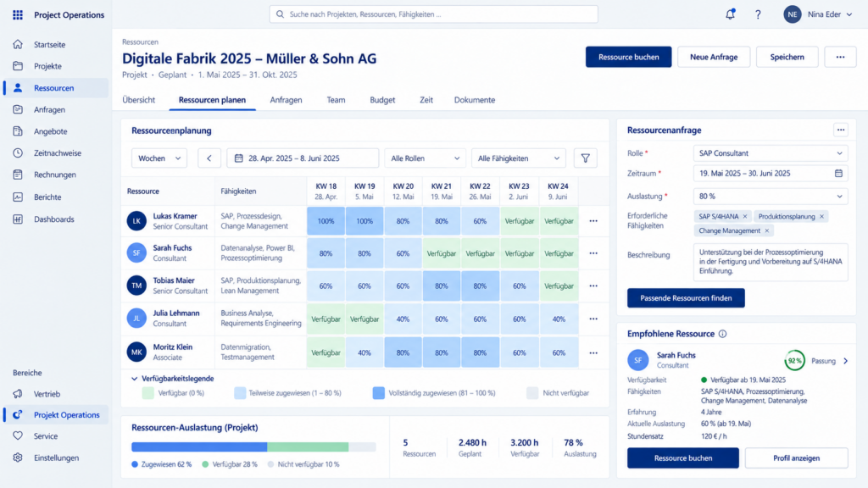Open the Wochen view dropdown

point(159,158)
